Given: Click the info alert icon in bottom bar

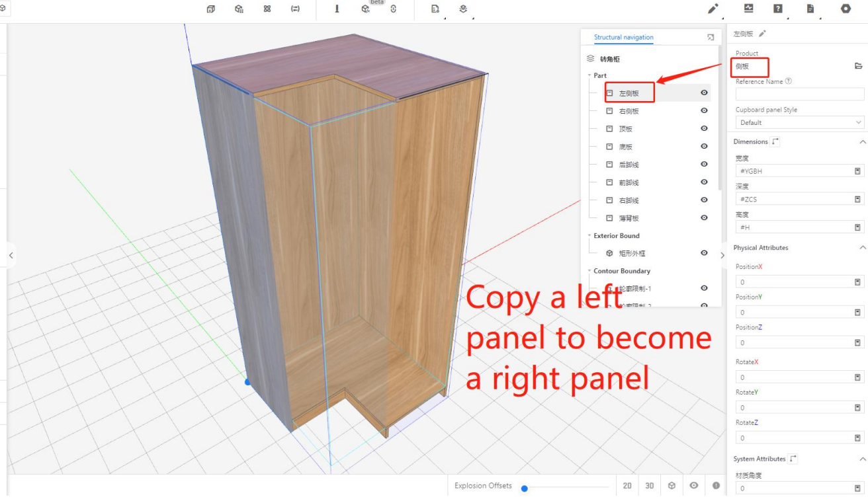Looking at the screenshot, I should pos(716,486).
